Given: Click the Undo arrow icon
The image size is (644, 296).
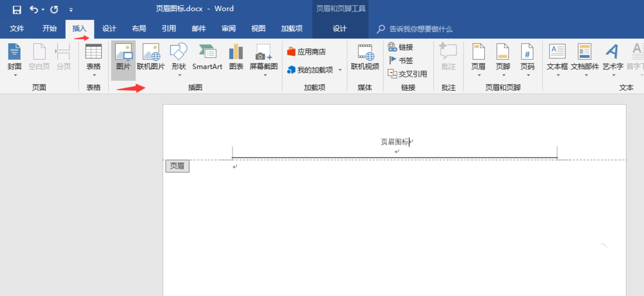Looking at the screenshot, I should click(x=33, y=10).
